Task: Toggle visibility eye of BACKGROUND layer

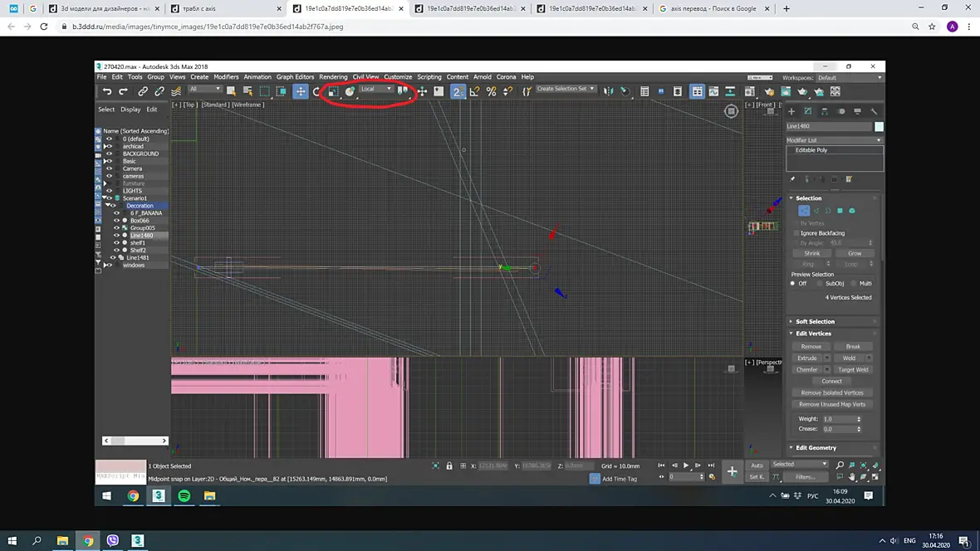Action: coord(109,154)
